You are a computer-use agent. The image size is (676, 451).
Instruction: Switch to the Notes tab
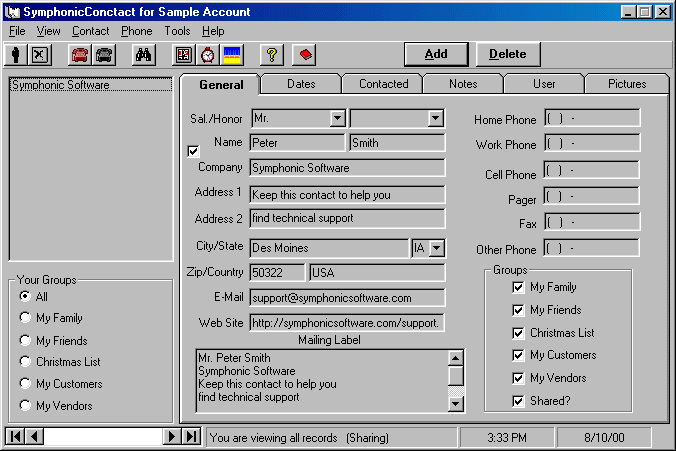[463, 84]
